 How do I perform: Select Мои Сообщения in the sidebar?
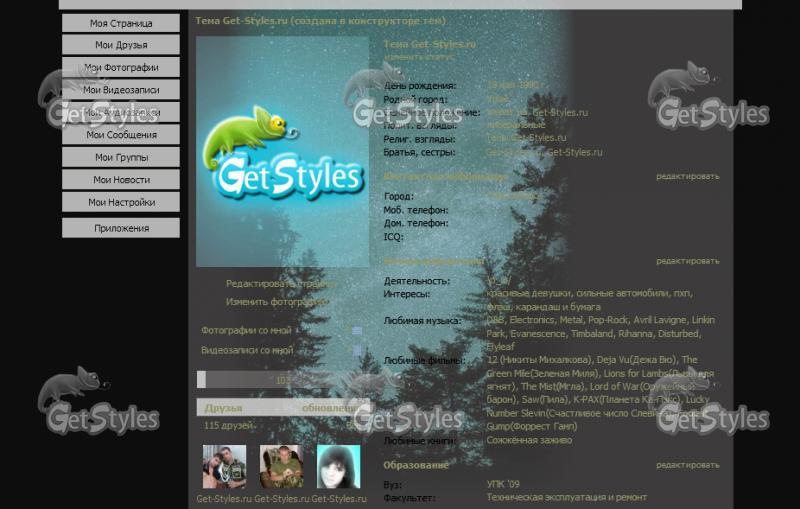coord(121,134)
